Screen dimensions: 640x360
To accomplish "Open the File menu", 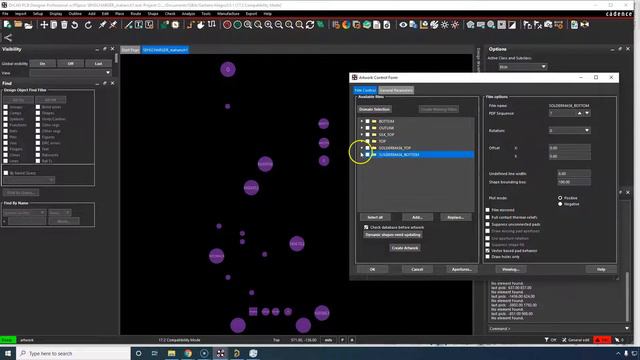I will click(x=5, y=13).
